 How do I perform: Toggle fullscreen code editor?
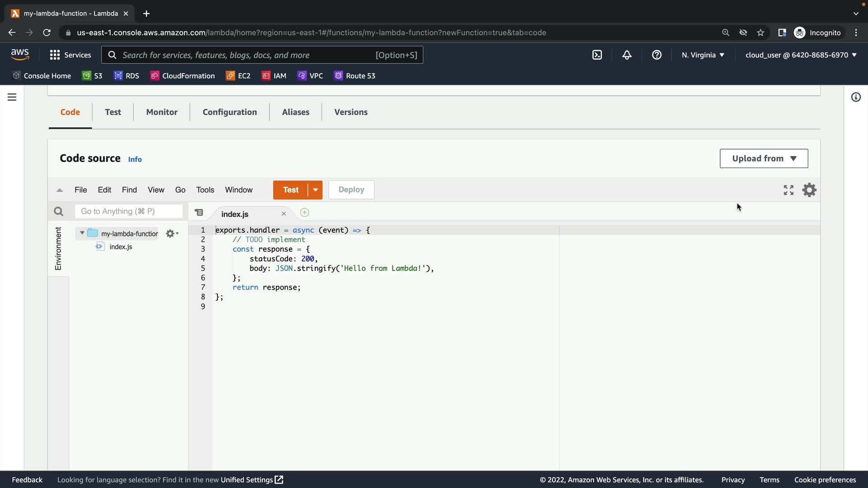788,190
